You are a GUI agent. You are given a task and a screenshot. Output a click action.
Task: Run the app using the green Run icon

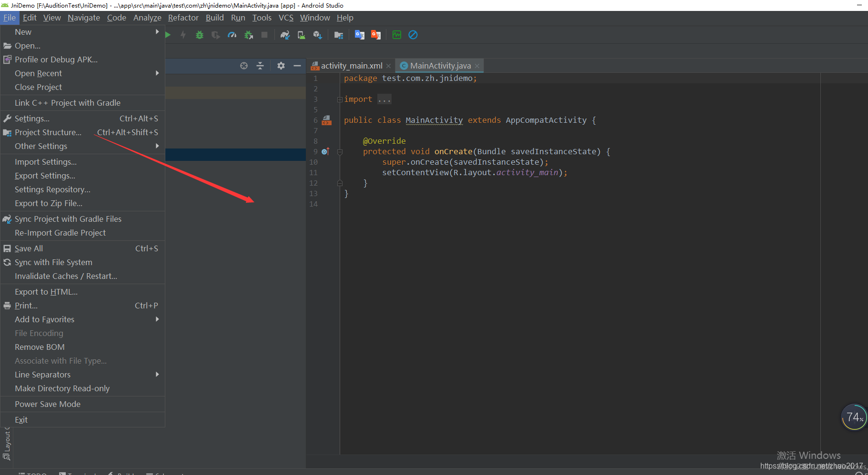[168, 34]
